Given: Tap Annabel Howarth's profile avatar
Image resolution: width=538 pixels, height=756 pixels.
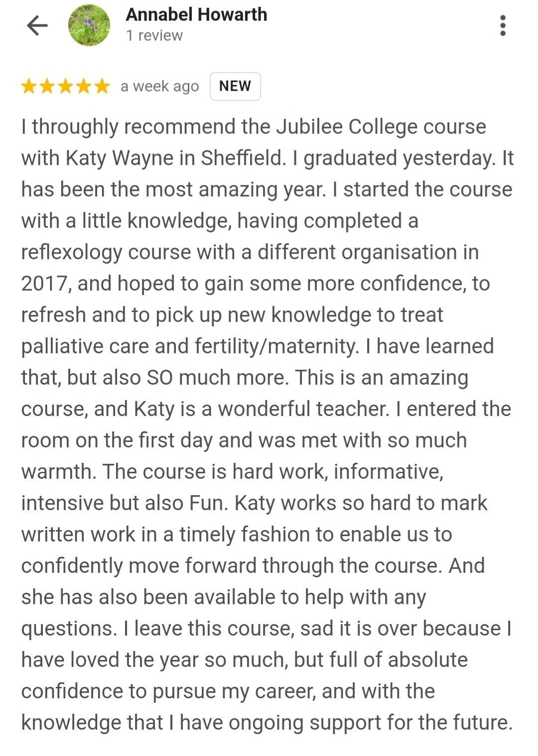Looking at the screenshot, I should 89,25.
